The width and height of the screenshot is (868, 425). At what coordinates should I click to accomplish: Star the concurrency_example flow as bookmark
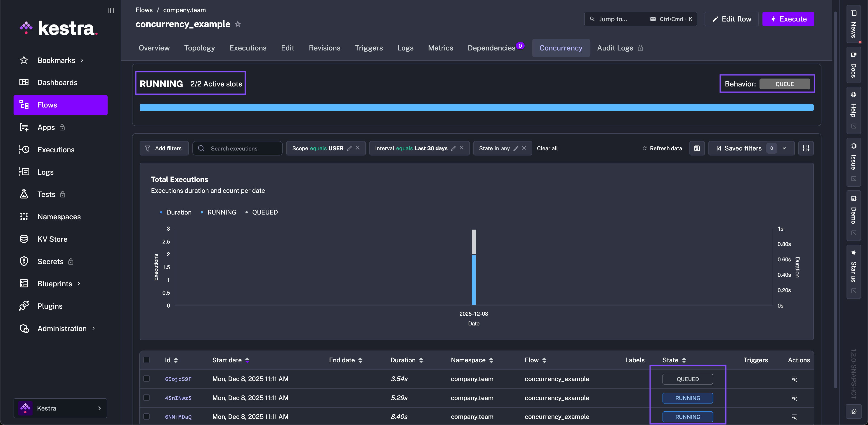pos(238,24)
